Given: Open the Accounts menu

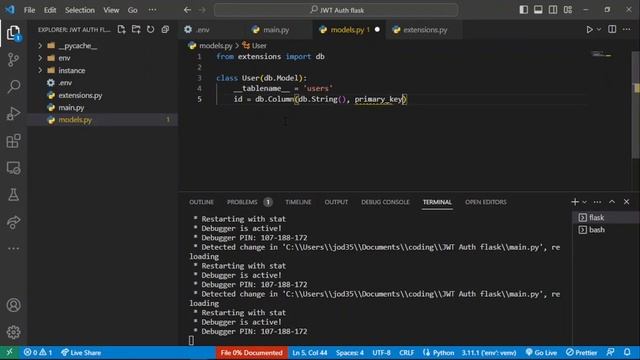Looking at the screenshot, I should tap(13, 305).
